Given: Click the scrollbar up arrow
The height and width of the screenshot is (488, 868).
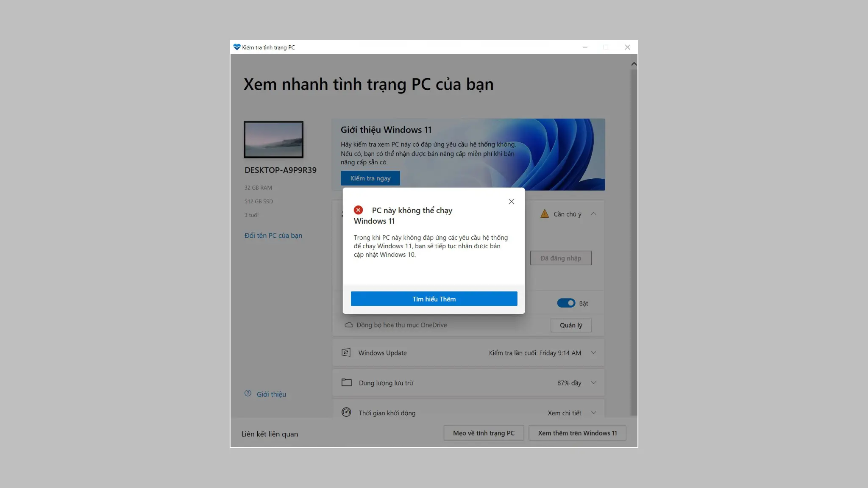Looking at the screenshot, I should tap(634, 64).
